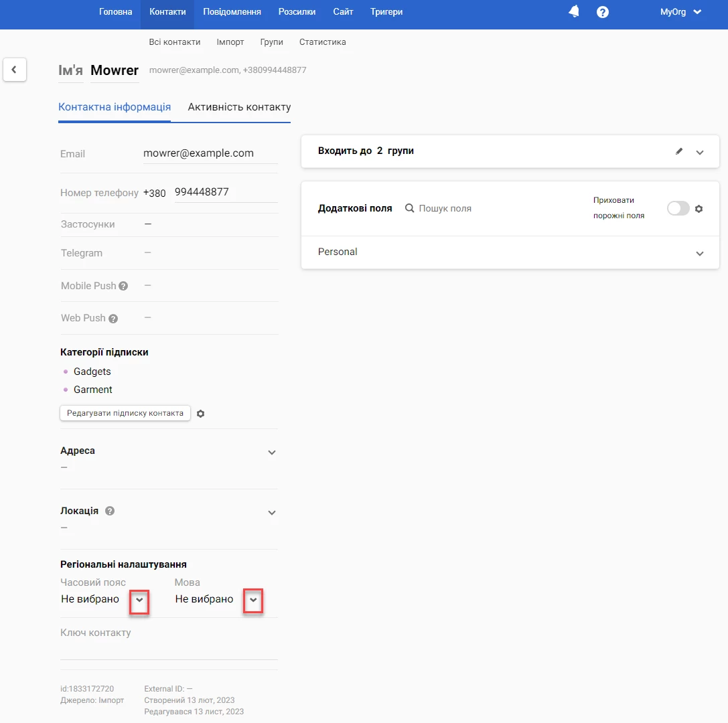The image size is (728, 723).
Task: Expand the Адреса section
Action: [271, 453]
